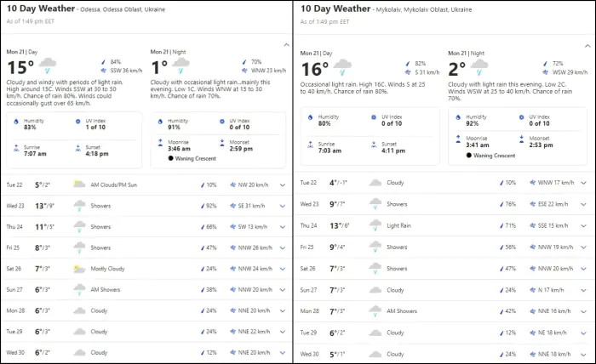Click the Sat 26 Mostly Cloudy icon for Odessa
This screenshot has width=596, height=364.
[x=78, y=269]
